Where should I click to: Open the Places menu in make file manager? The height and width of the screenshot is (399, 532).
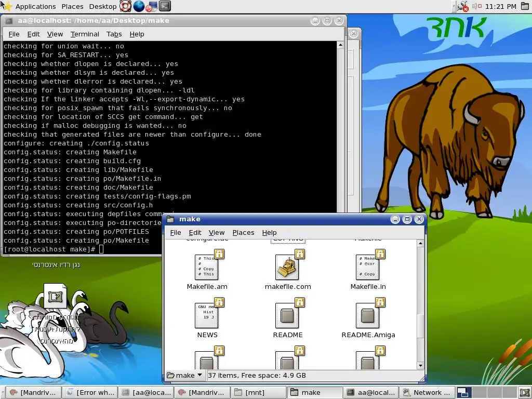(x=243, y=232)
